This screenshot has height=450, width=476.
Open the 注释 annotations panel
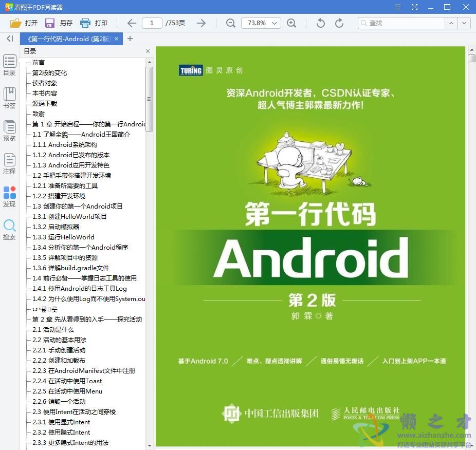pos(9,163)
